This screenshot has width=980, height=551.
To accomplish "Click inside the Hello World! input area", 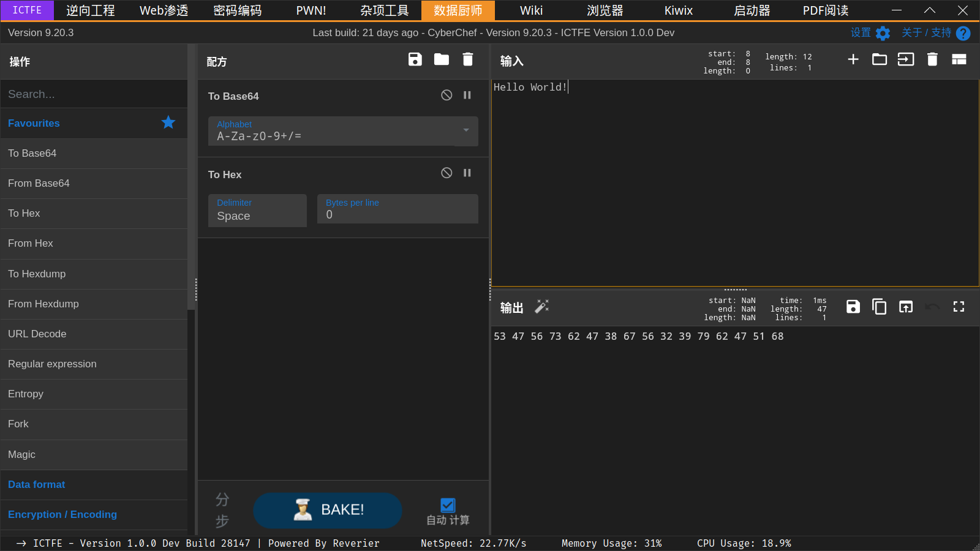I will (x=735, y=183).
